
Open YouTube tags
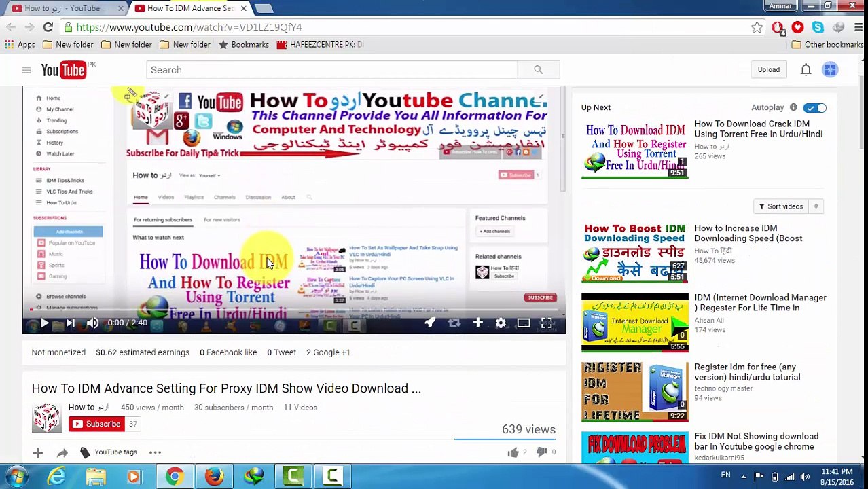click(x=109, y=452)
